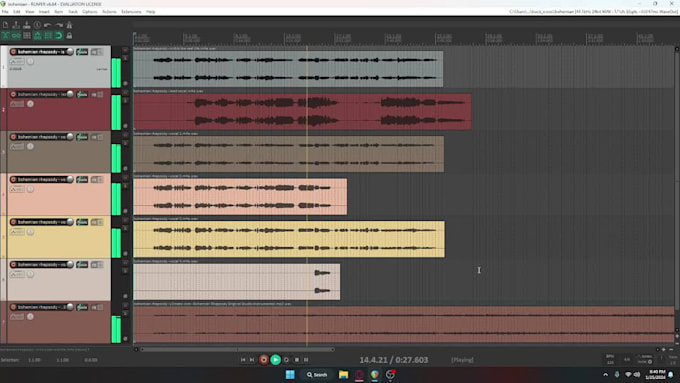
Task: Toggle snap magnet toolbar icon
Action: pyautogui.click(x=59, y=36)
